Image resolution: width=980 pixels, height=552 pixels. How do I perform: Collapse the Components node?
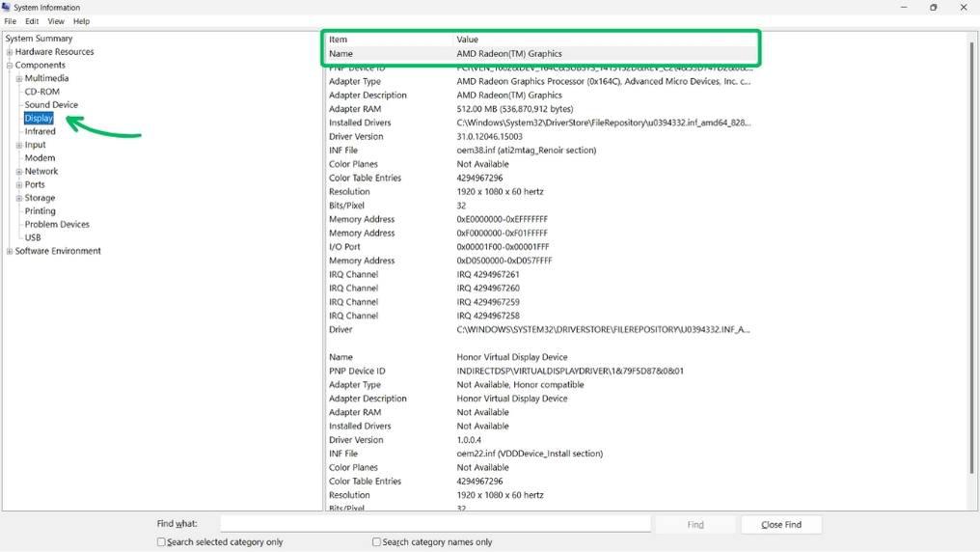point(10,65)
